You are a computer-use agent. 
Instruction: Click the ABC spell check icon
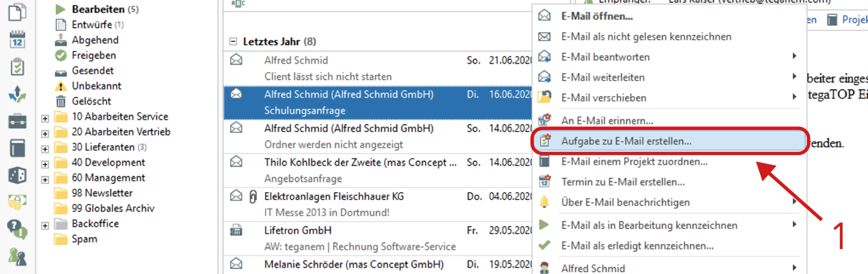point(238,3)
